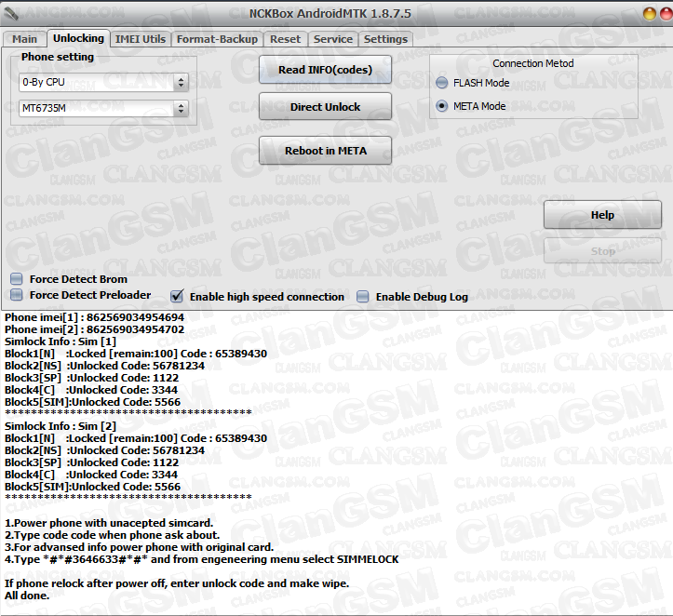Image resolution: width=673 pixels, height=616 pixels.
Task: Open the Settings tab
Action: click(x=386, y=39)
